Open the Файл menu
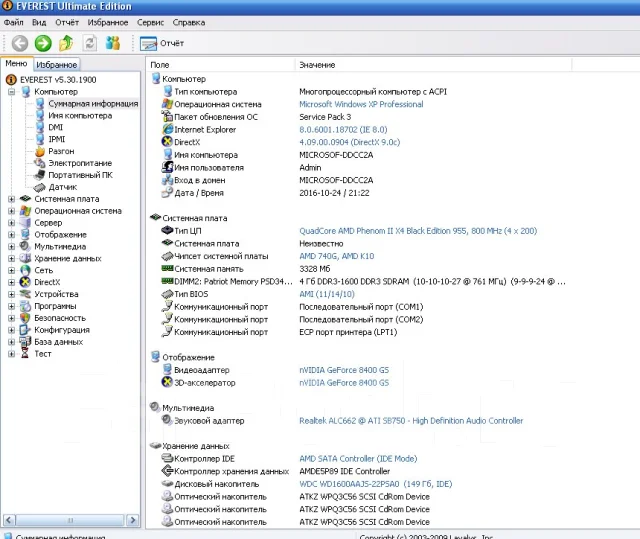 (13, 22)
